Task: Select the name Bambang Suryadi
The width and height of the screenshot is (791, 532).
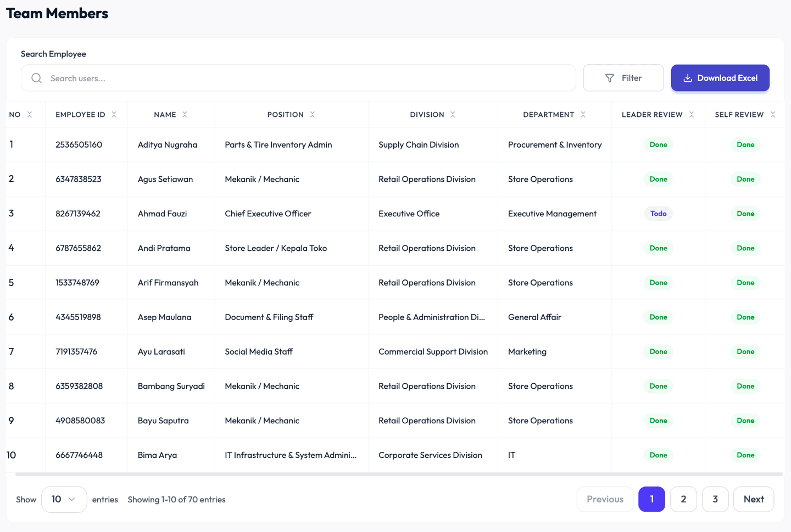Action: click(x=171, y=386)
